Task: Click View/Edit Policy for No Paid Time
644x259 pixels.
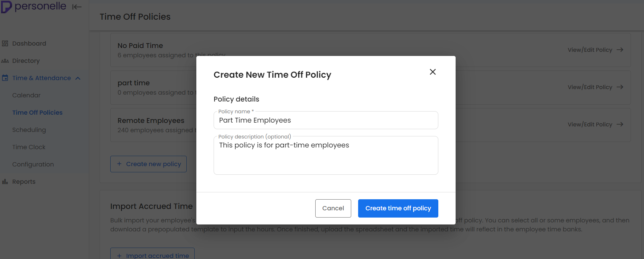Action: coord(590,50)
